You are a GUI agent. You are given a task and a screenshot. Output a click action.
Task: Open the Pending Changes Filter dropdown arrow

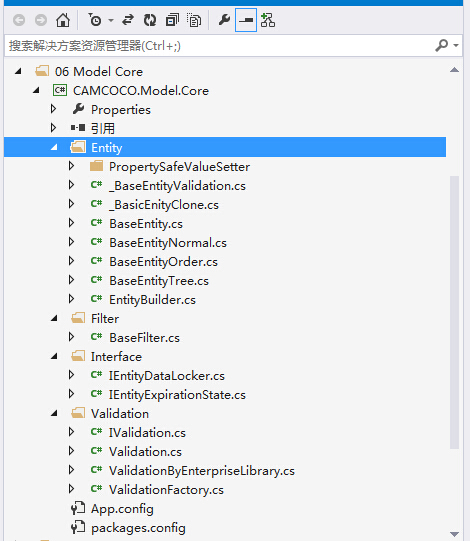coord(111,20)
